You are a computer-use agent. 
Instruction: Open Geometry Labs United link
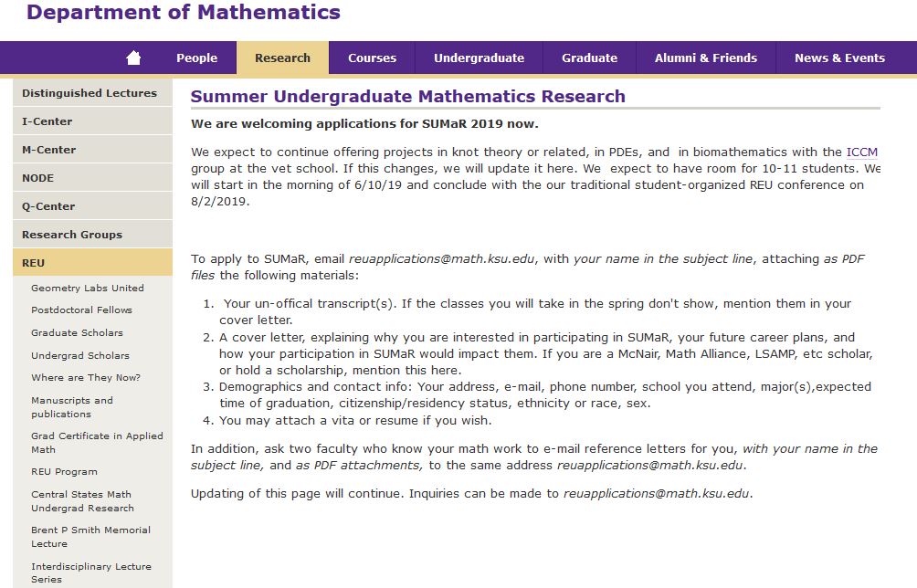point(88,288)
